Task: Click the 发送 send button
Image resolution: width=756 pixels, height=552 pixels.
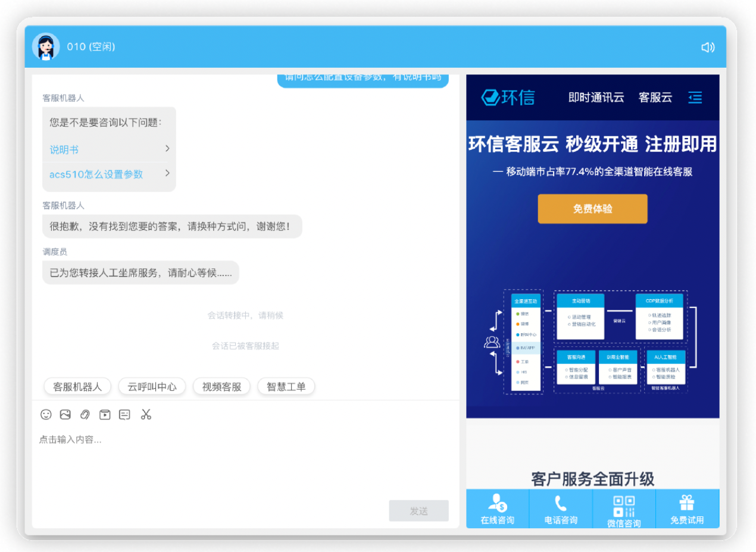Action: click(418, 511)
